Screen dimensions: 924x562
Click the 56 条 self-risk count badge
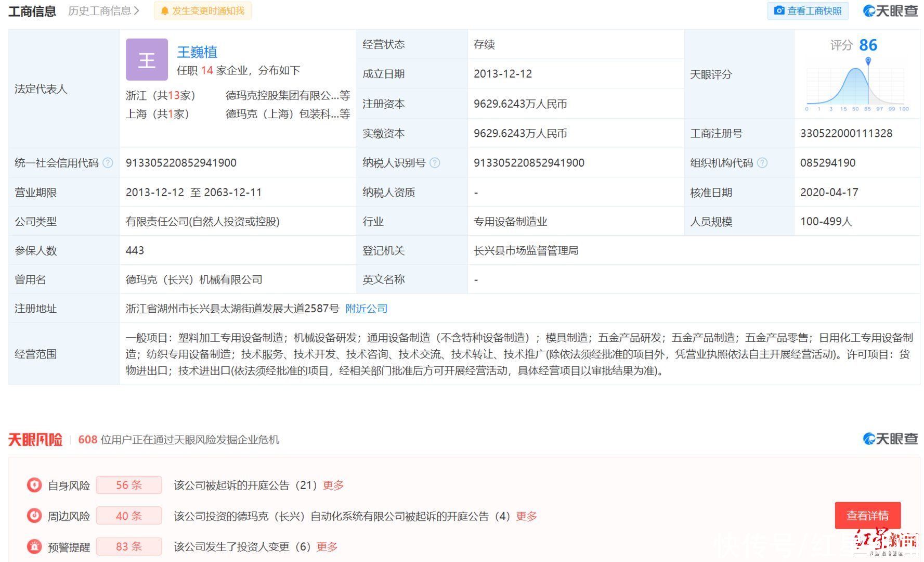(x=129, y=485)
